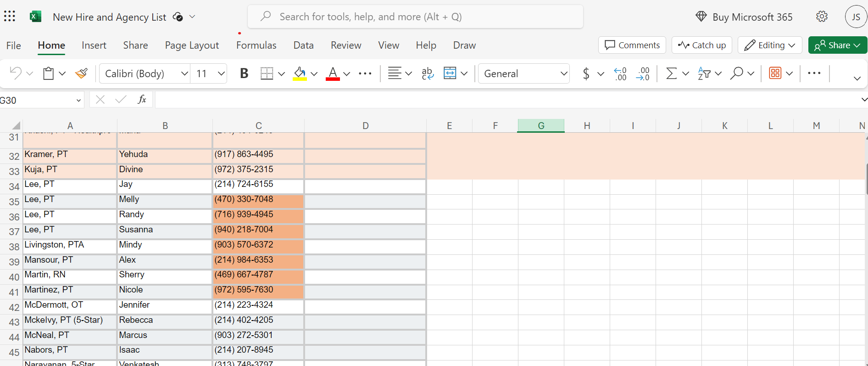
Task: Click the Wrap Text icon
Action: pyautogui.click(x=427, y=73)
